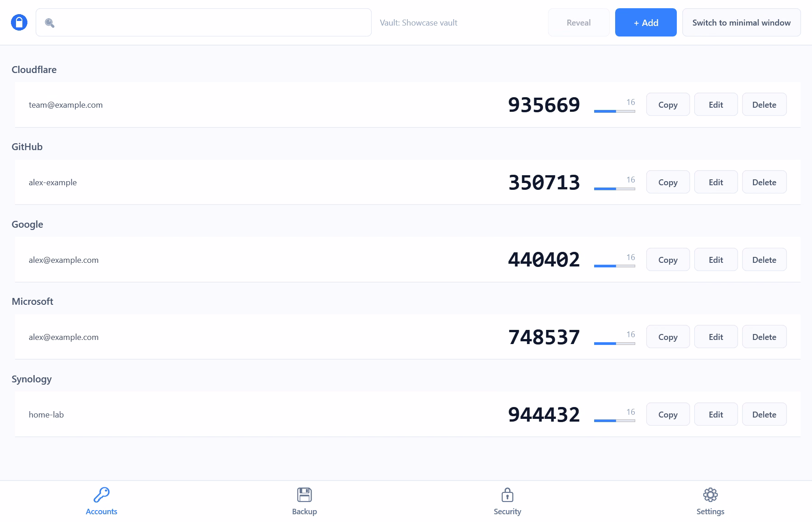Viewport: 812px width, 522px height.
Task: Open Security tab padlock icon
Action: click(507, 495)
